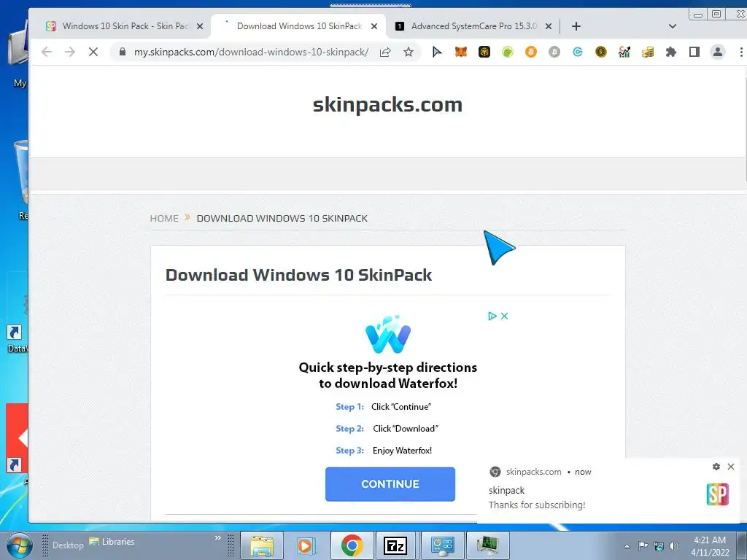Dismiss the skinpack notification

point(731,467)
